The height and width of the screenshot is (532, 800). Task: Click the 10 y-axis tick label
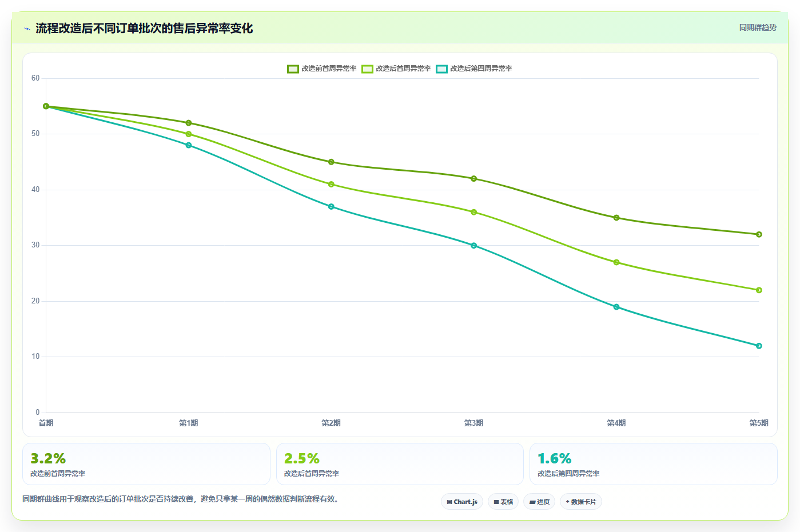35,357
